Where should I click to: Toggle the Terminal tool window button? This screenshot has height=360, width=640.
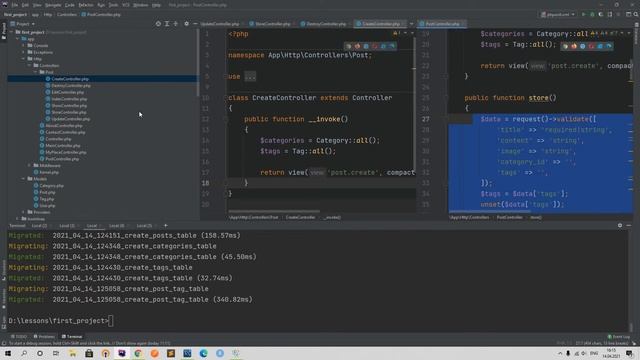tap(72, 337)
